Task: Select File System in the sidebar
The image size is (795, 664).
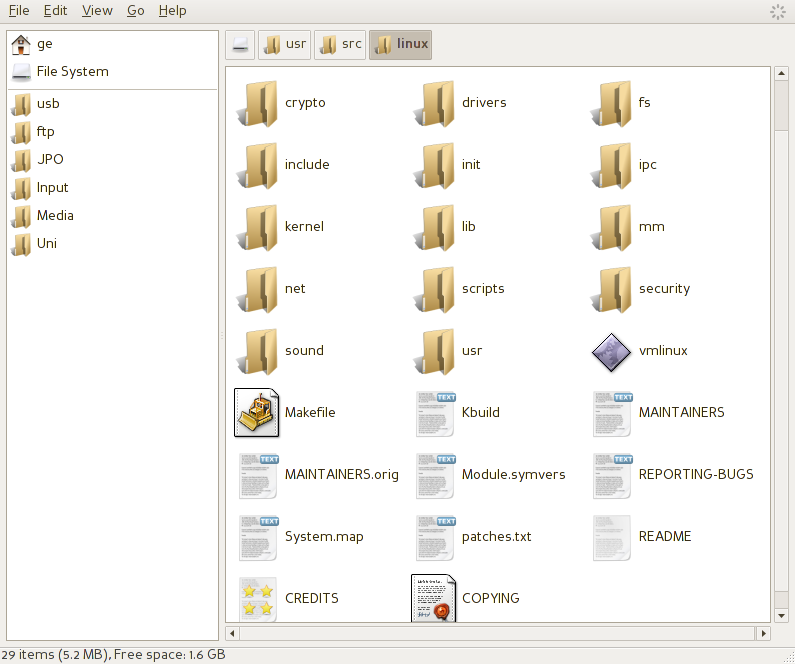Action: click(x=72, y=72)
